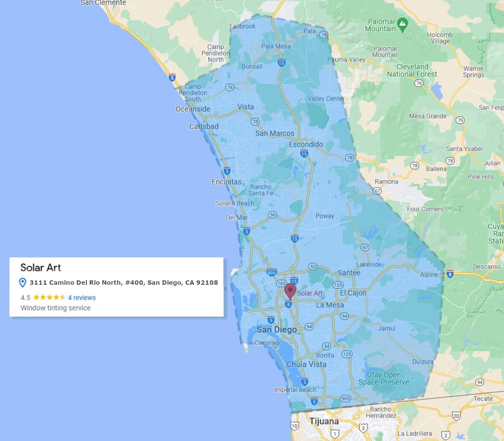Click the yellow star rating

[x=49, y=297]
